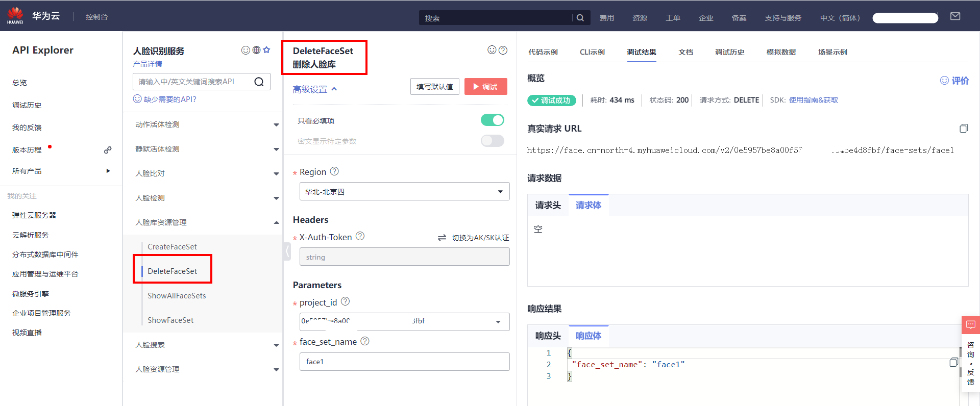980x406 pixels.
Task: Expand 人脸搜索 category
Action: pyautogui.click(x=276, y=345)
